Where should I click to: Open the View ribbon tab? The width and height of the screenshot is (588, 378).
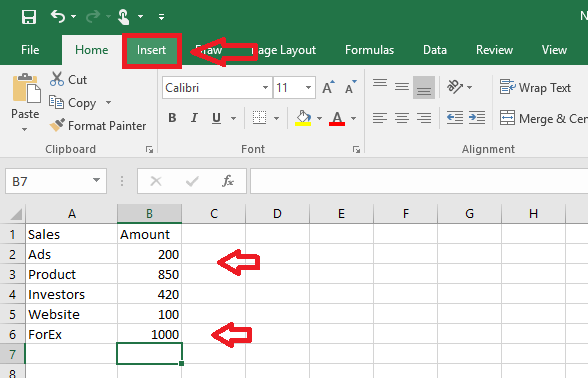[x=554, y=50]
